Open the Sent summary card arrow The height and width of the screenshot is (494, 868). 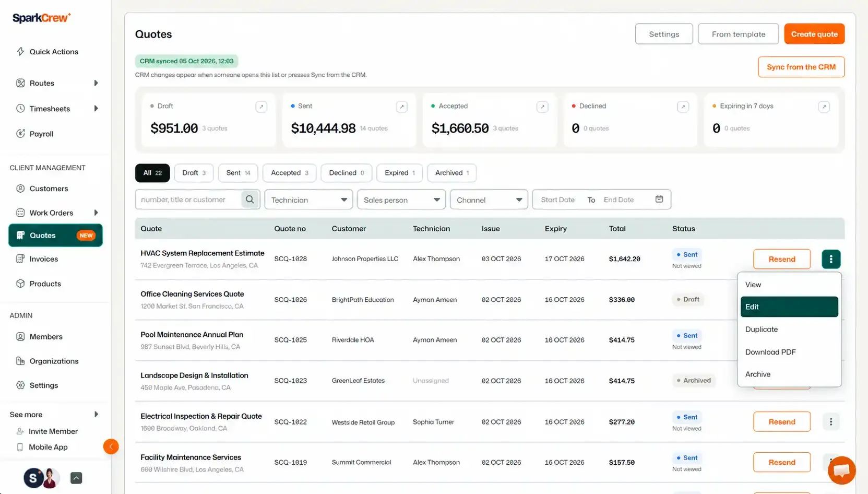[402, 107]
